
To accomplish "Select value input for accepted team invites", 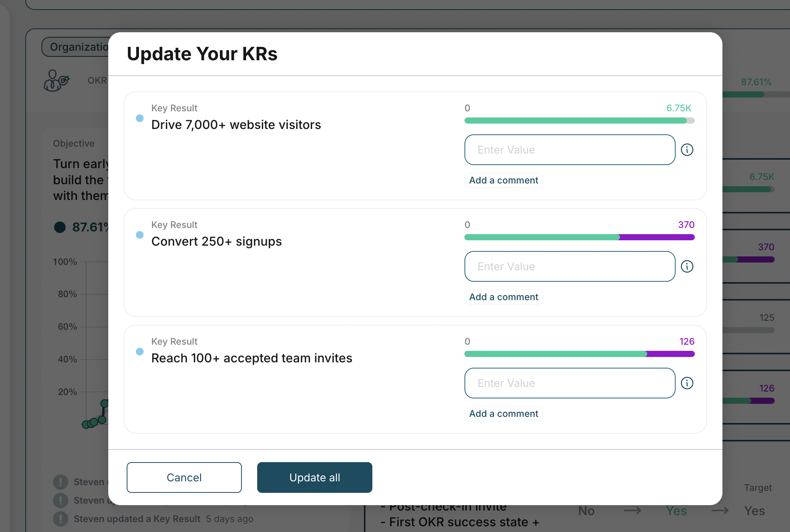I will tap(570, 383).
